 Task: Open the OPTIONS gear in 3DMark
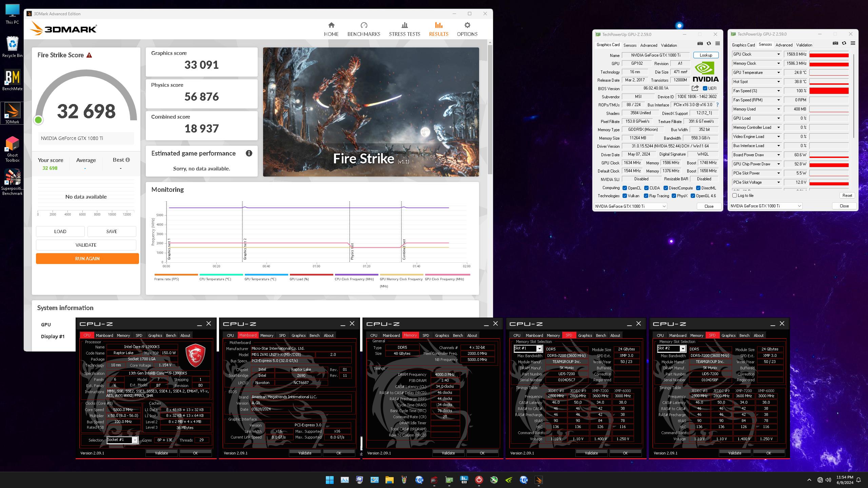(467, 29)
